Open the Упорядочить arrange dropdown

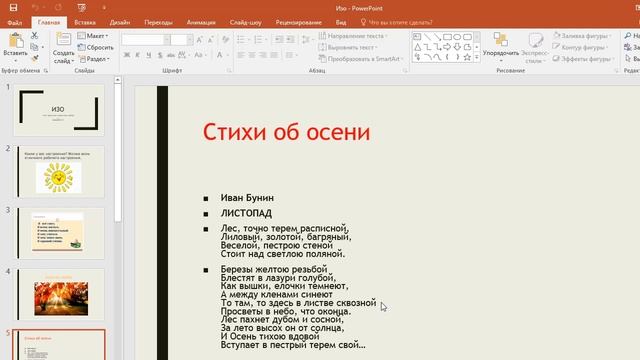(501, 47)
